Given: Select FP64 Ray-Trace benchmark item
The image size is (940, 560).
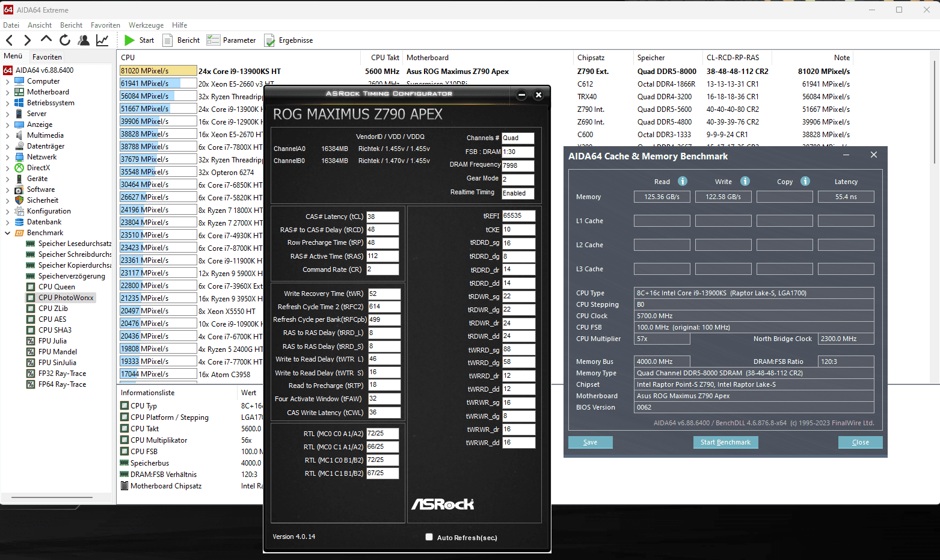Looking at the screenshot, I should click(56, 384).
